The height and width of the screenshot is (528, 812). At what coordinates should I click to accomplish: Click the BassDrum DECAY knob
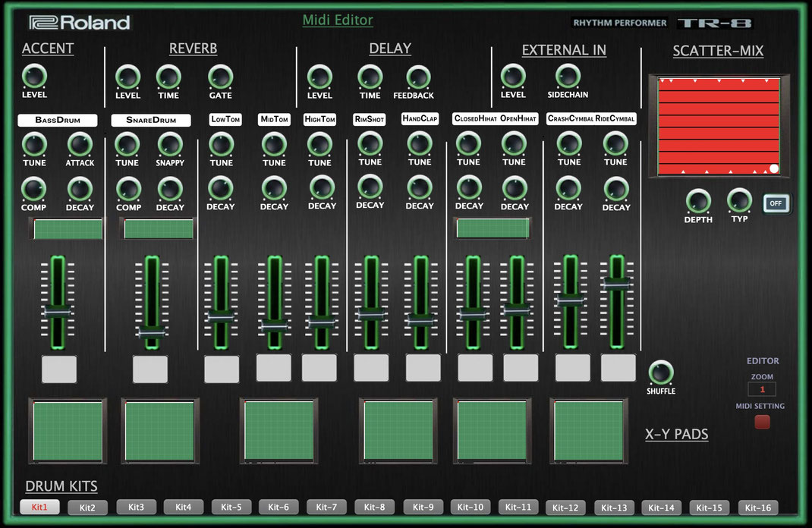tap(80, 189)
